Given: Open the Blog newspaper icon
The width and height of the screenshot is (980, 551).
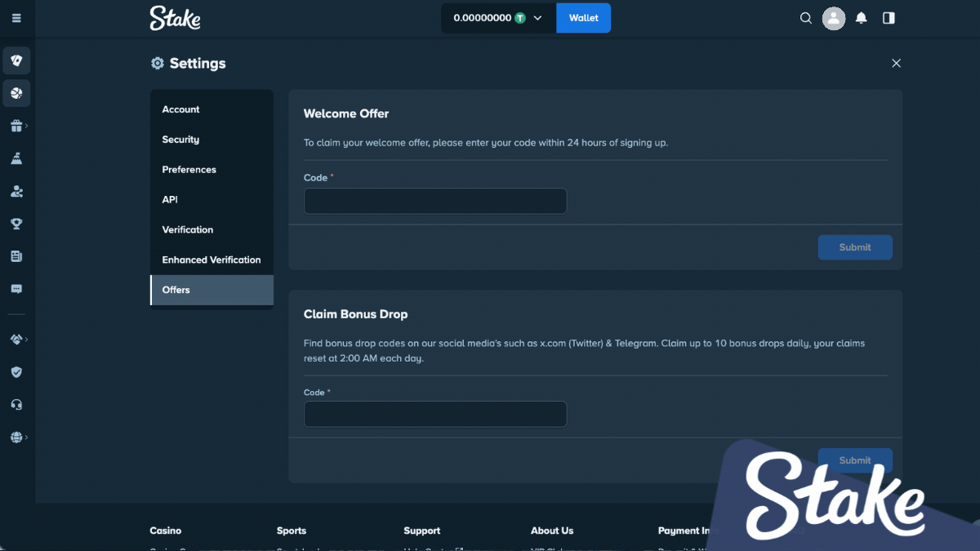Looking at the screenshot, I should coord(16,256).
